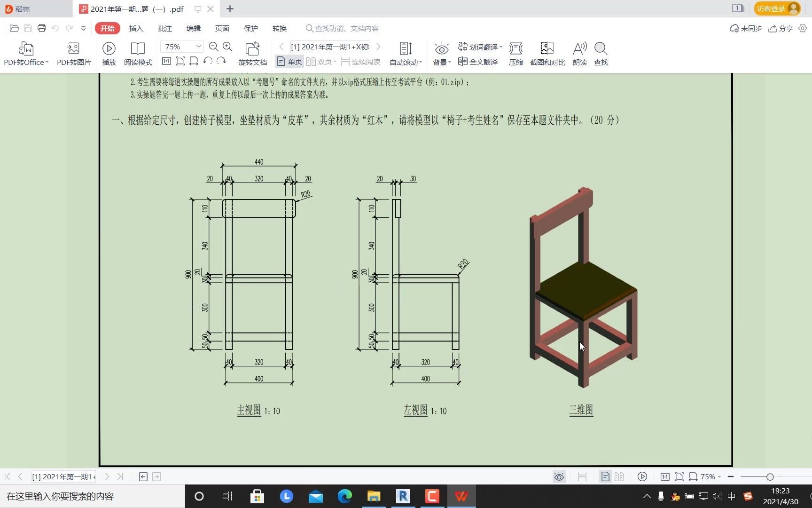This screenshot has width=812, height=508.
Task: Open the 压缩 compression tool
Action: (515, 53)
